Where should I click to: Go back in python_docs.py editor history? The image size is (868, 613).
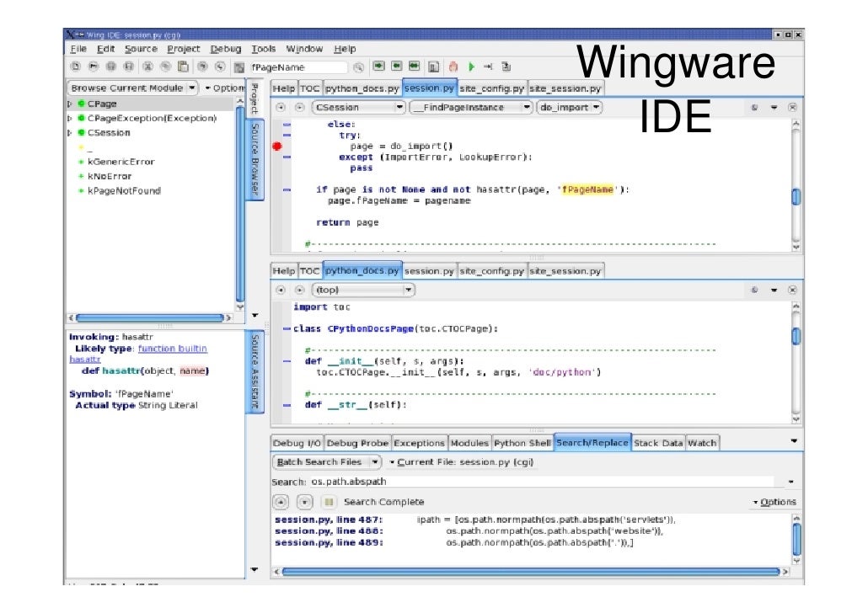[281, 290]
